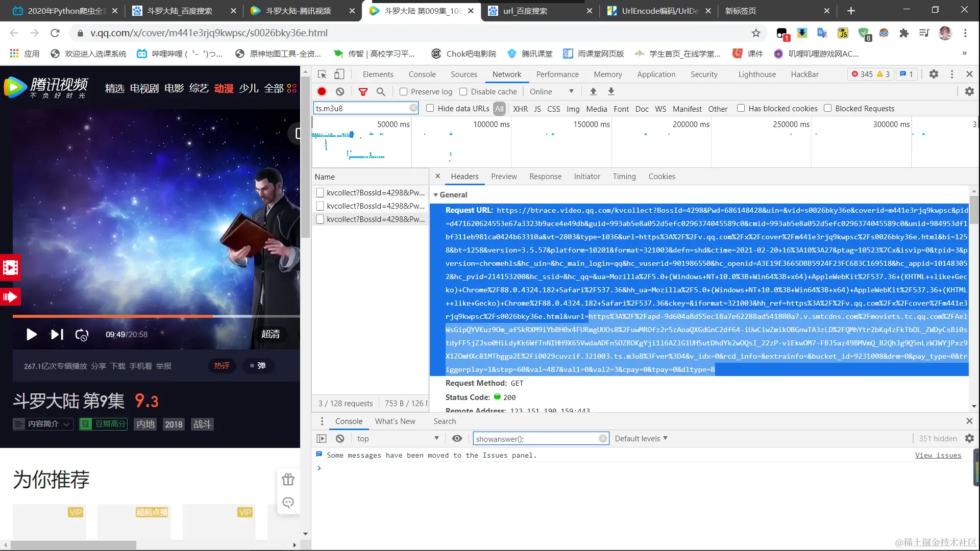Collapse the General headers section

pyautogui.click(x=436, y=195)
